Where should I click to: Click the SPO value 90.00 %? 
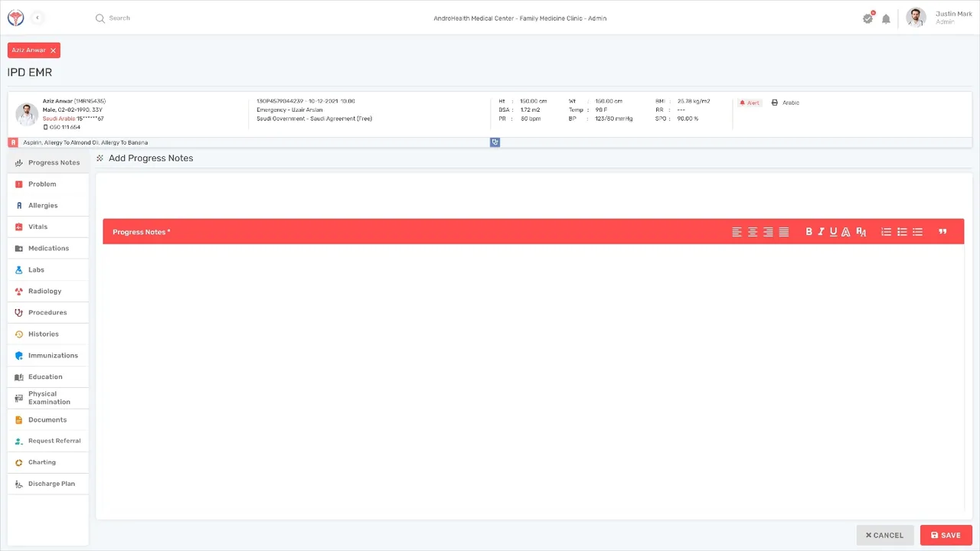(688, 119)
